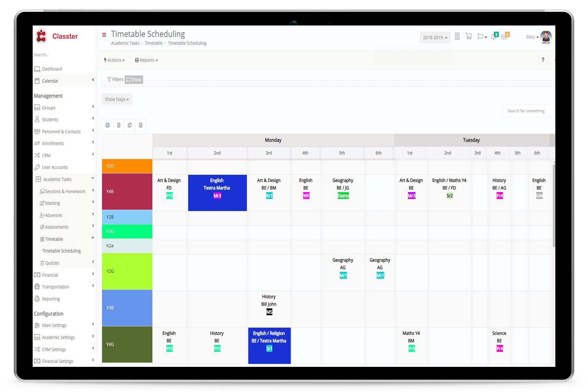This screenshot has height=392, width=588.
Task: Click the Monday day header
Action: click(273, 140)
